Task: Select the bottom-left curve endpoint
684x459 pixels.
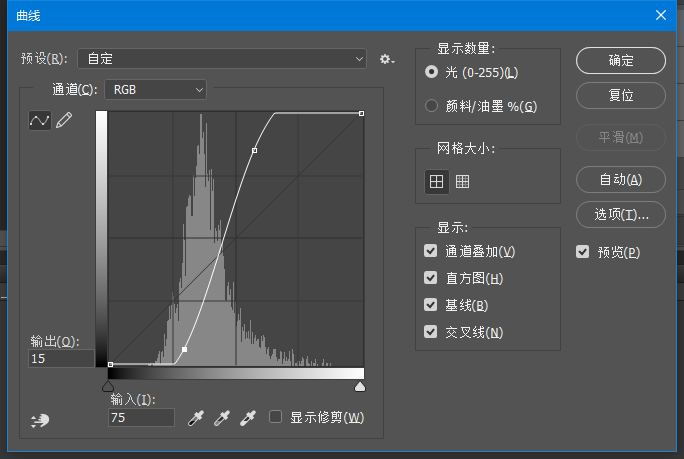Action: click(110, 364)
